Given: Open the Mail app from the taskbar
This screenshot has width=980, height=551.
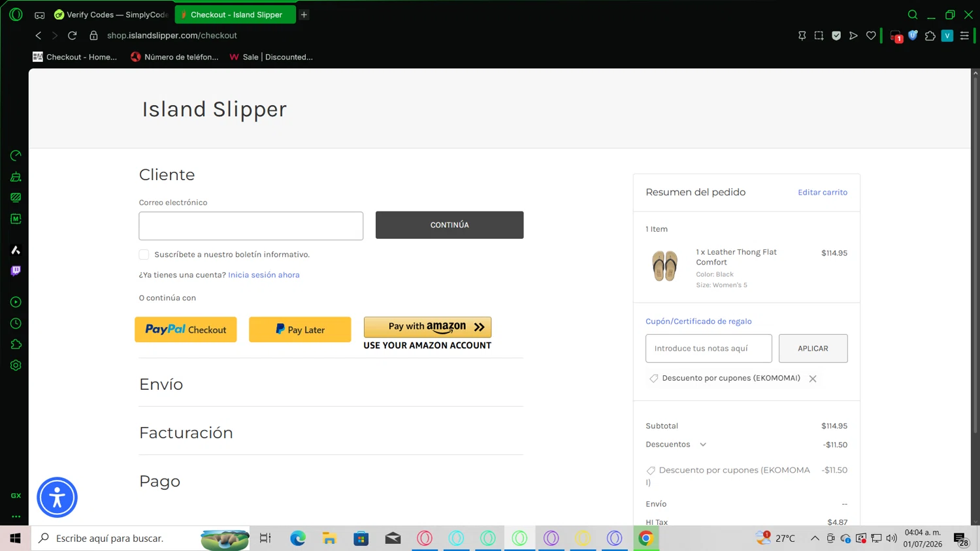Looking at the screenshot, I should click(x=393, y=538).
